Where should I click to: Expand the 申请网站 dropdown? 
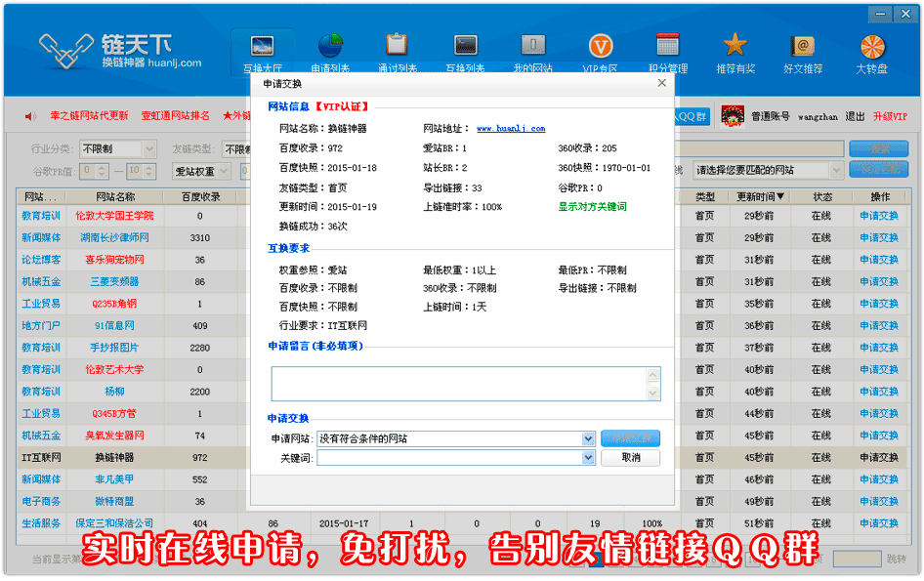coord(588,438)
